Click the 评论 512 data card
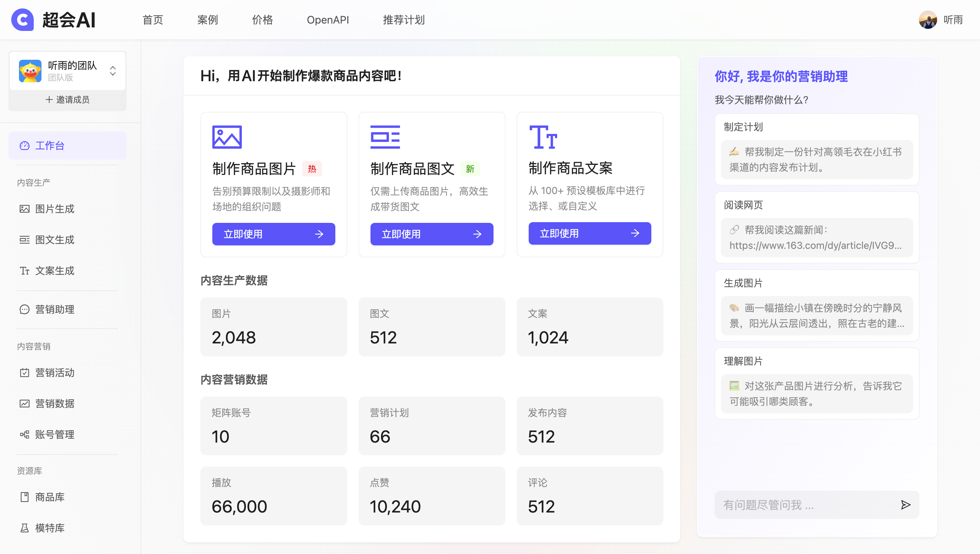 (x=590, y=496)
